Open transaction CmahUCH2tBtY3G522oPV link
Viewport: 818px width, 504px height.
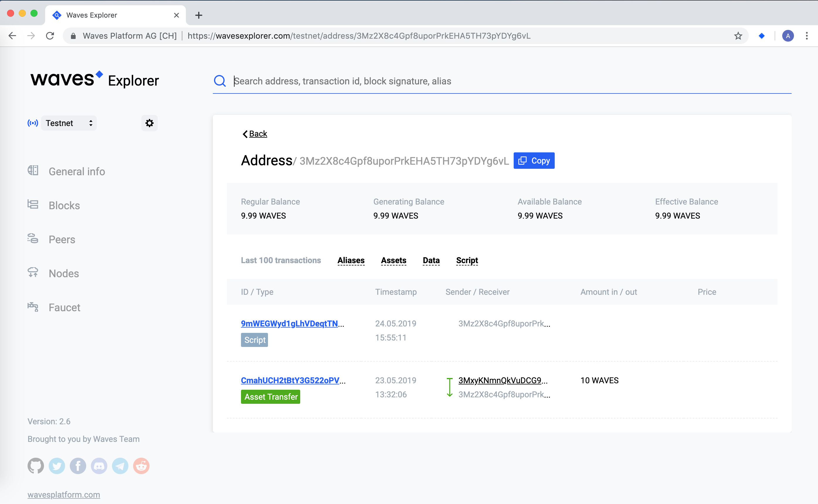pos(290,380)
